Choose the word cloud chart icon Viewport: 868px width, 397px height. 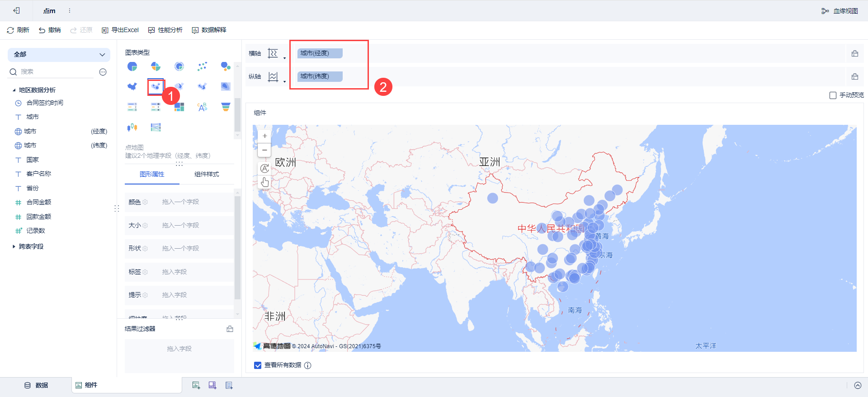pyautogui.click(x=202, y=107)
